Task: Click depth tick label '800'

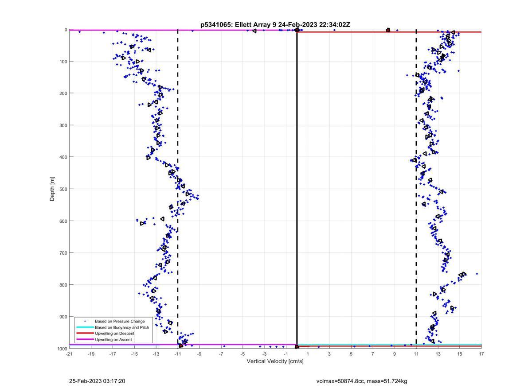Action: point(63,285)
